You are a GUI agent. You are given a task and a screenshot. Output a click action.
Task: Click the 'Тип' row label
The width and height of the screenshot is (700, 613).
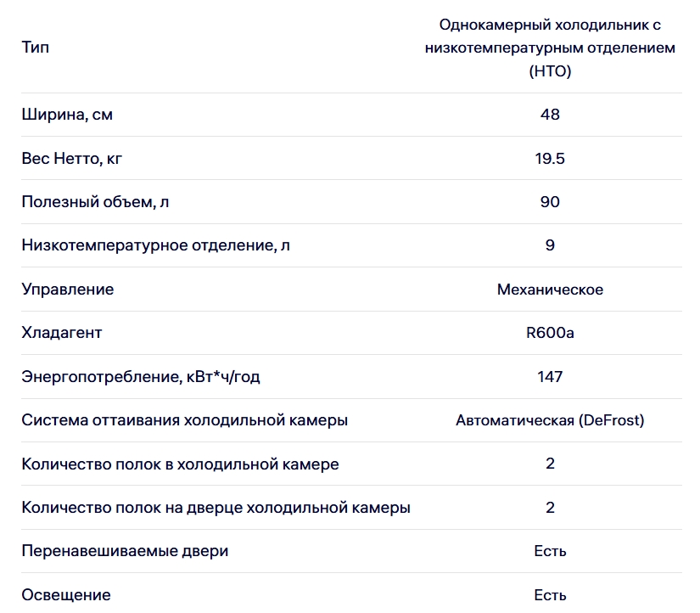[36, 47]
